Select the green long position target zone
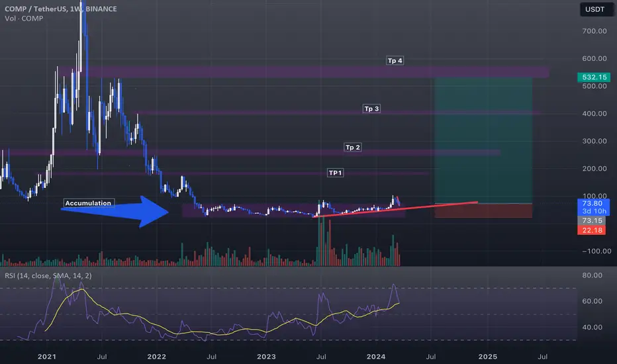Viewport: 617px width, 364px height. coord(483,140)
